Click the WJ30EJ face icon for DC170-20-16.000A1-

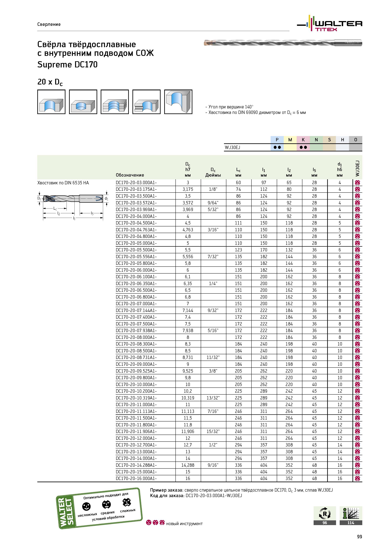point(358,479)
